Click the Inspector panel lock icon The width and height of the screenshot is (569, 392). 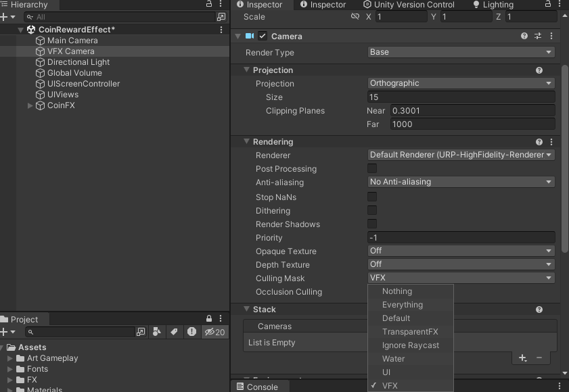[548, 4]
